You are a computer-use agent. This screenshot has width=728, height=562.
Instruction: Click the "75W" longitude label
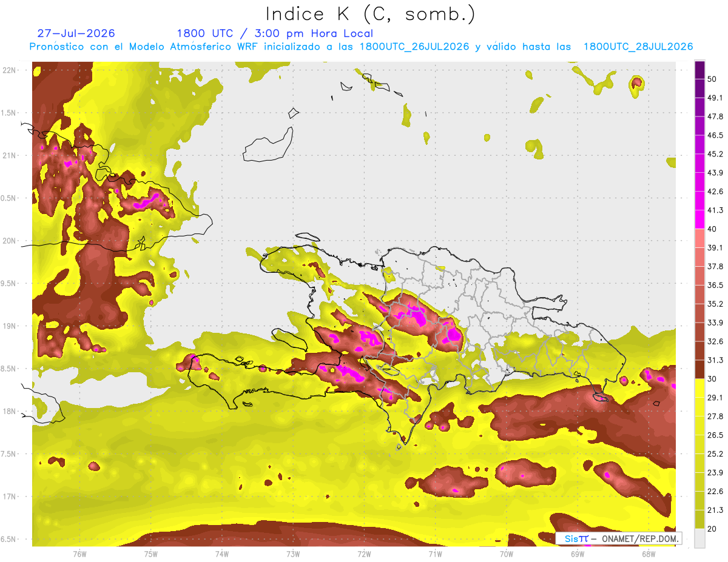click(151, 554)
